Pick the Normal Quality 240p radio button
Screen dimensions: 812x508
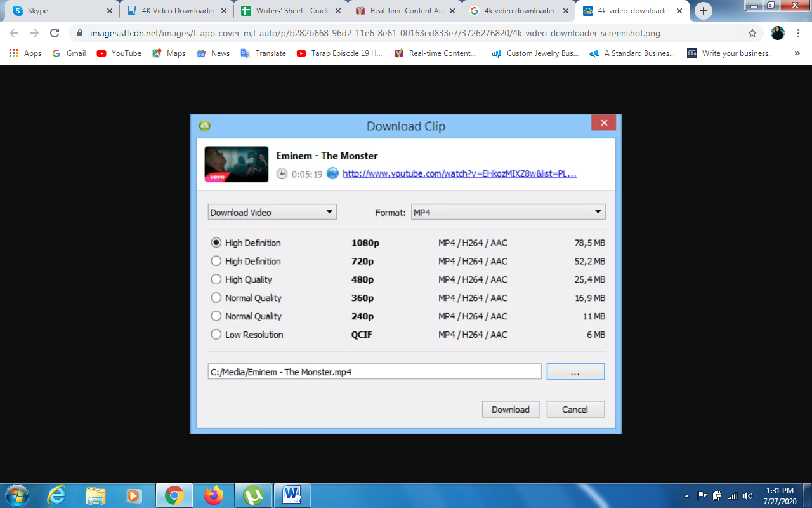216,316
